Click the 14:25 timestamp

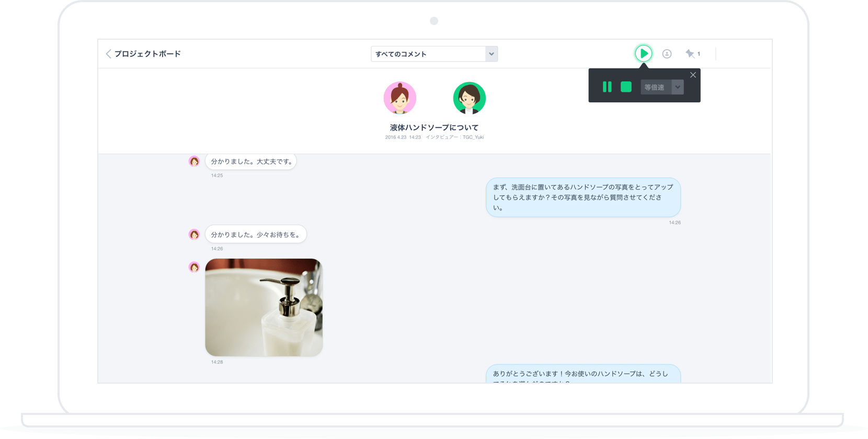pyautogui.click(x=217, y=176)
